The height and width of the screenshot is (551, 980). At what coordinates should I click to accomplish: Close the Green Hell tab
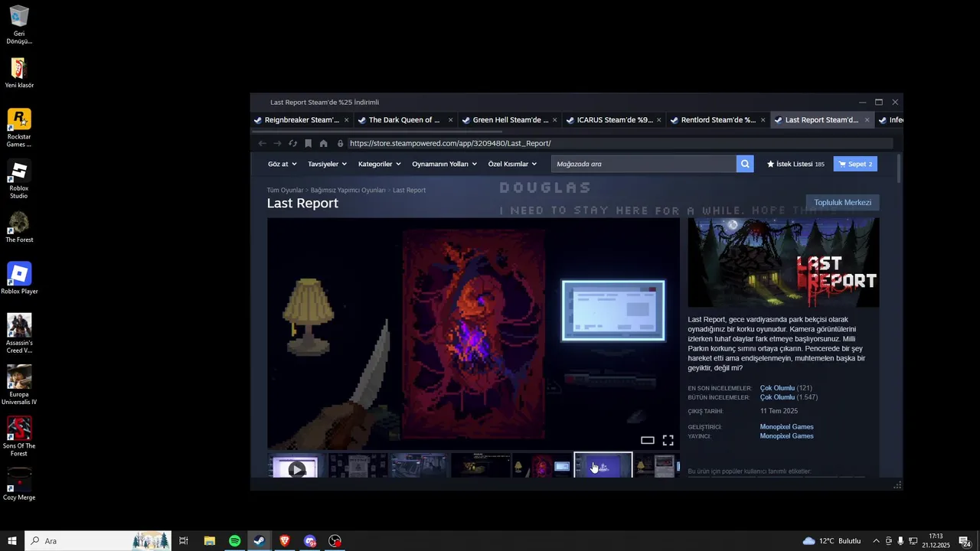click(x=554, y=120)
